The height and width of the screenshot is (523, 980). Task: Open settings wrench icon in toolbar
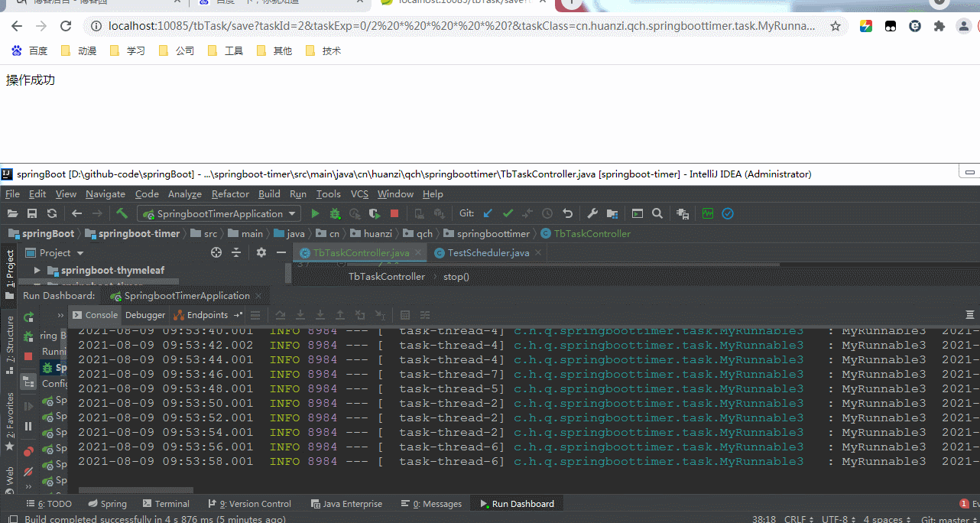point(592,213)
